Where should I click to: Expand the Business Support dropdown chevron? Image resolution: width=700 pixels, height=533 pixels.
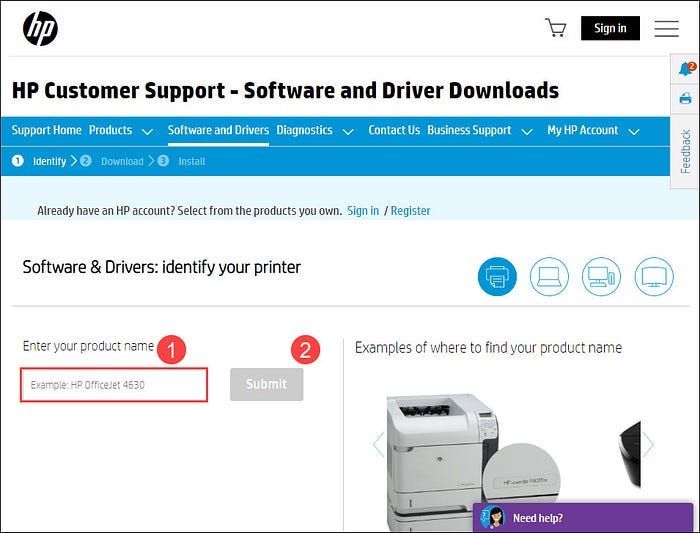527,132
